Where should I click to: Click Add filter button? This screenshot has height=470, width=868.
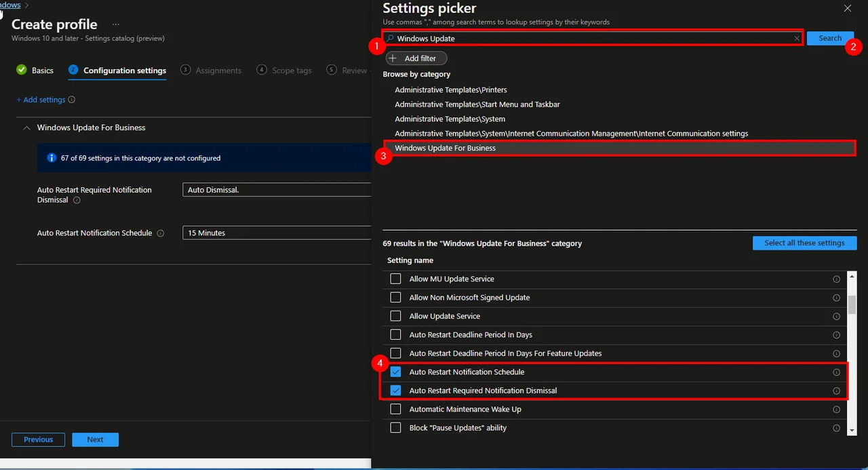point(416,58)
